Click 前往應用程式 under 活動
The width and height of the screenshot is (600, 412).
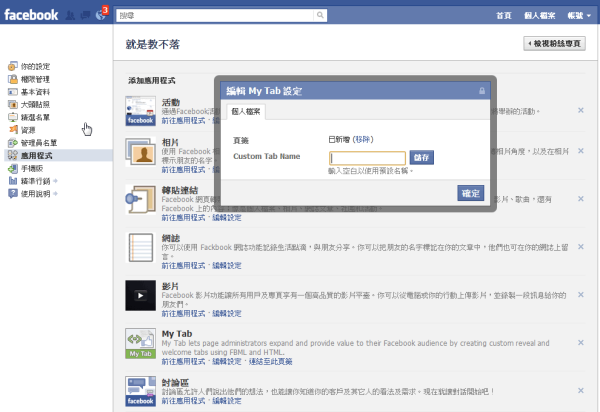[x=183, y=121]
